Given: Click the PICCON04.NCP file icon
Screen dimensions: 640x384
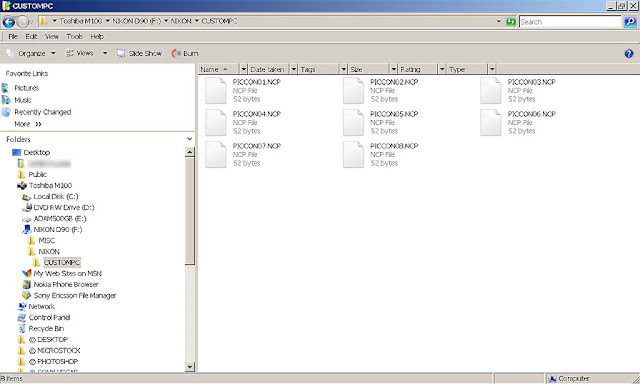Looking at the screenshot, I should pyautogui.click(x=216, y=122).
